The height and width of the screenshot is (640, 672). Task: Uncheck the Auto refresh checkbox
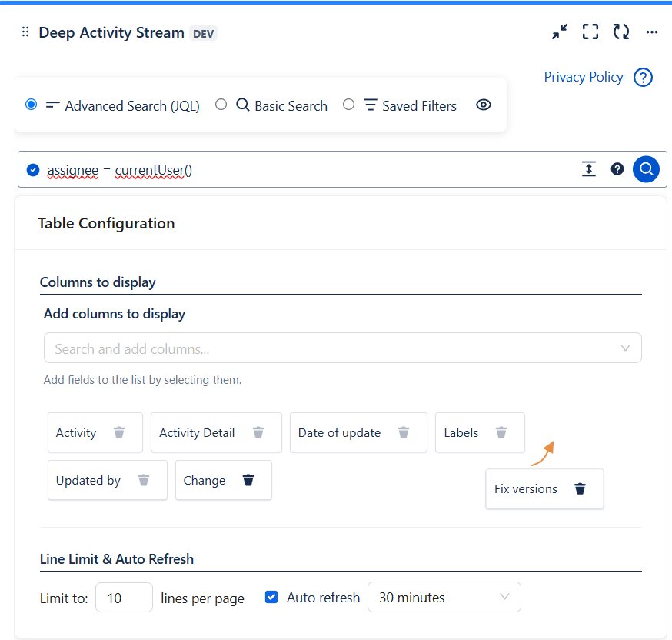tap(271, 597)
